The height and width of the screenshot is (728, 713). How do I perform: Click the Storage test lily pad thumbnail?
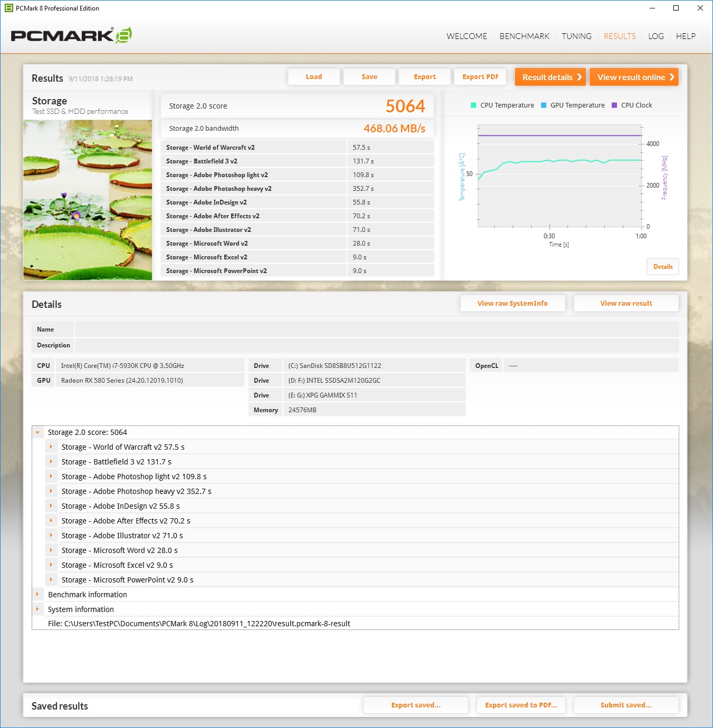pos(88,200)
